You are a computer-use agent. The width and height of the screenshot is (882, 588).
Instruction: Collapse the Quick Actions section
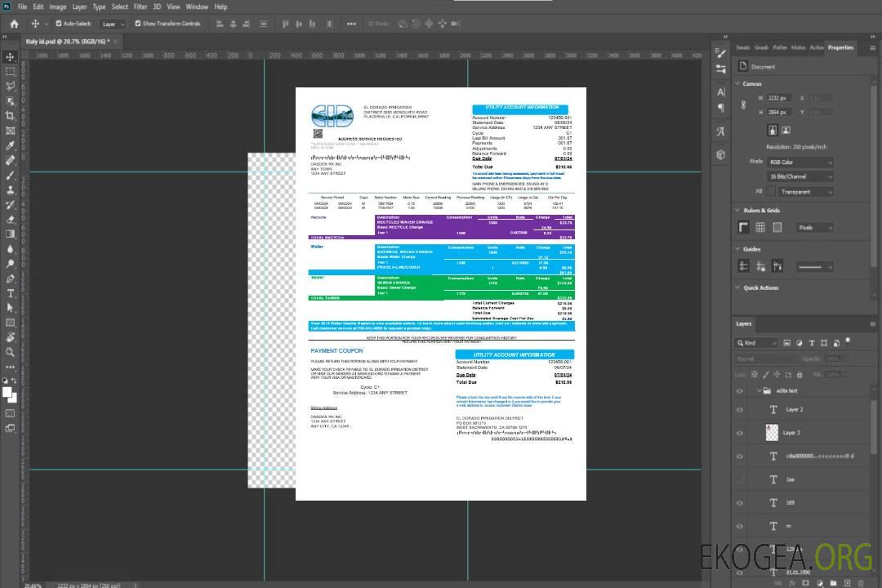tap(737, 287)
